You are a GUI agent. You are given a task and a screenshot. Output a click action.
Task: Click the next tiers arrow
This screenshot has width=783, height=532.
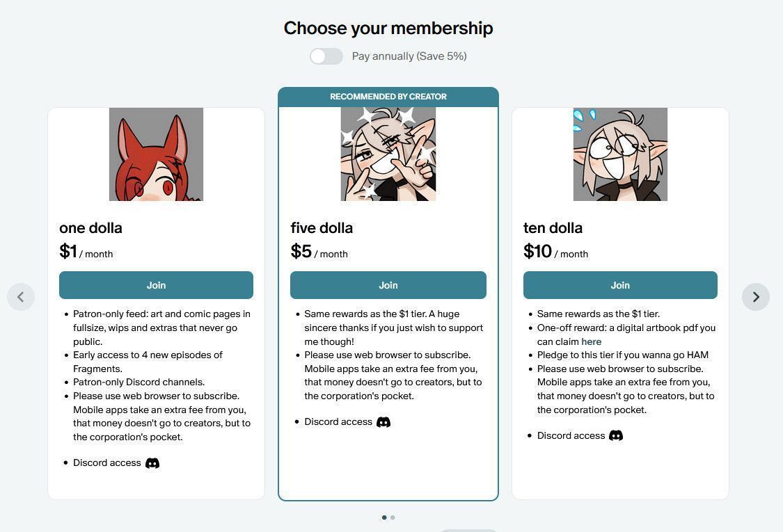(x=756, y=297)
